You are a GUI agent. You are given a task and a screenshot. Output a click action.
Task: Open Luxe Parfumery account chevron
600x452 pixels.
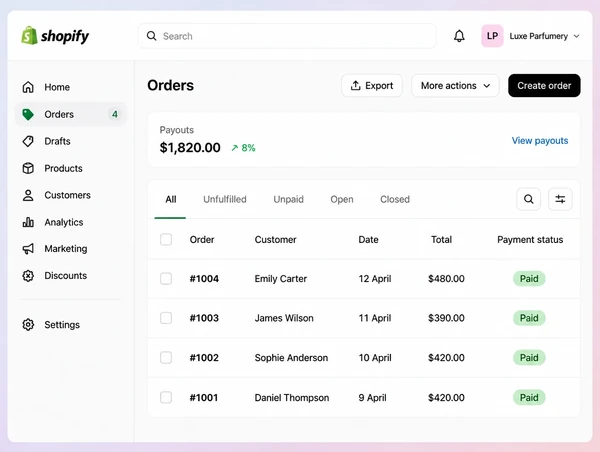pos(576,36)
